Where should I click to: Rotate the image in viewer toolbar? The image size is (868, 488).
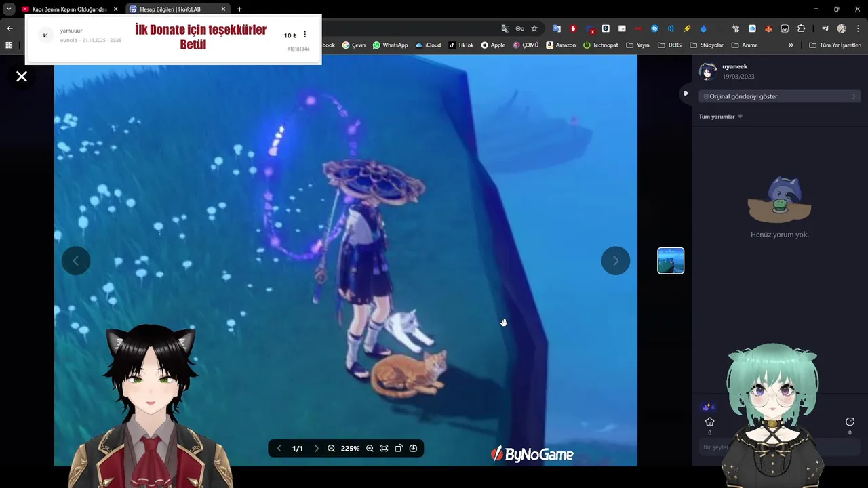tap(399, 449)
